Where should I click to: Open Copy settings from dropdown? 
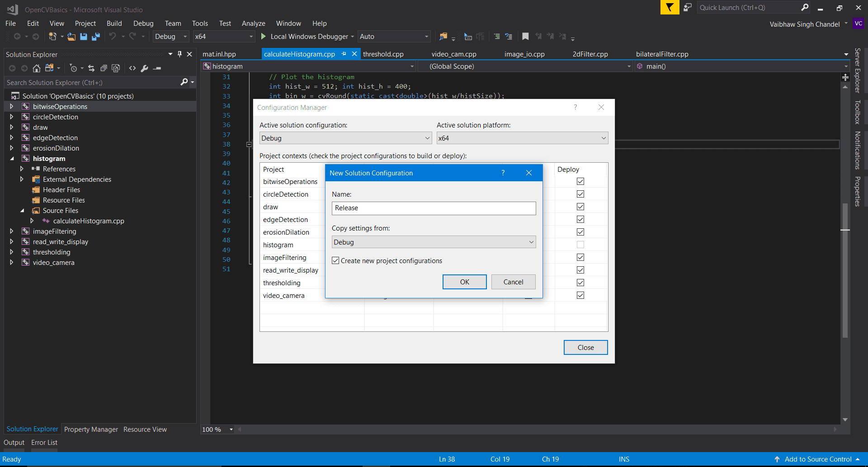[434, 242]
